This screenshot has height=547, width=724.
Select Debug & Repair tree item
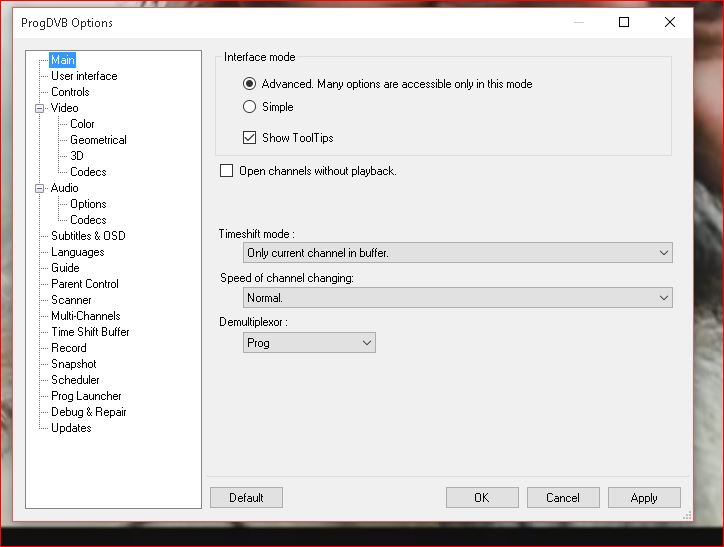88,412
